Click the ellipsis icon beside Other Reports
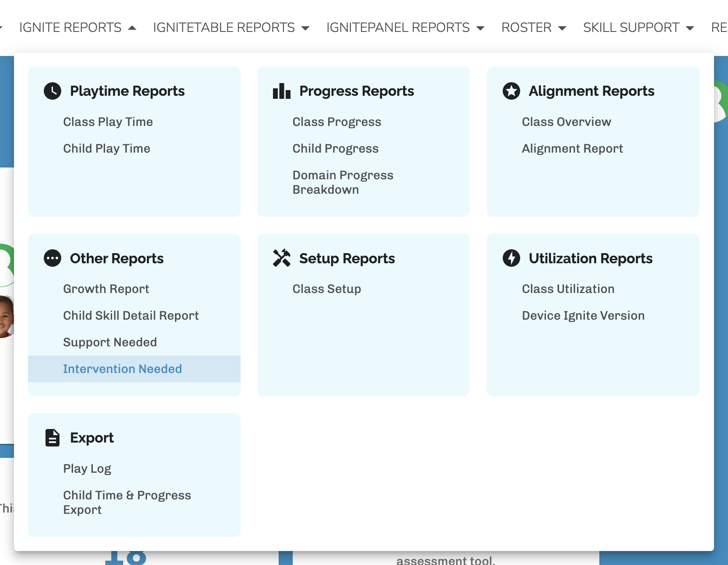 (x=52, y=258)
